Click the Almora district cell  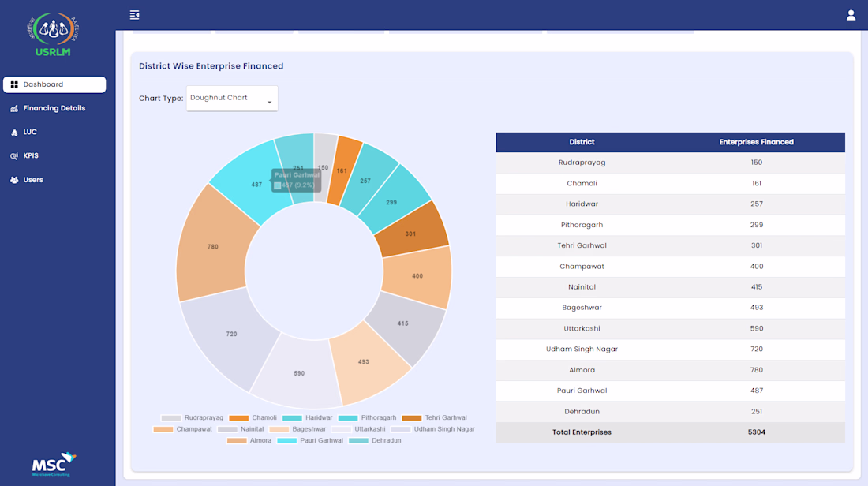(582, 370)
